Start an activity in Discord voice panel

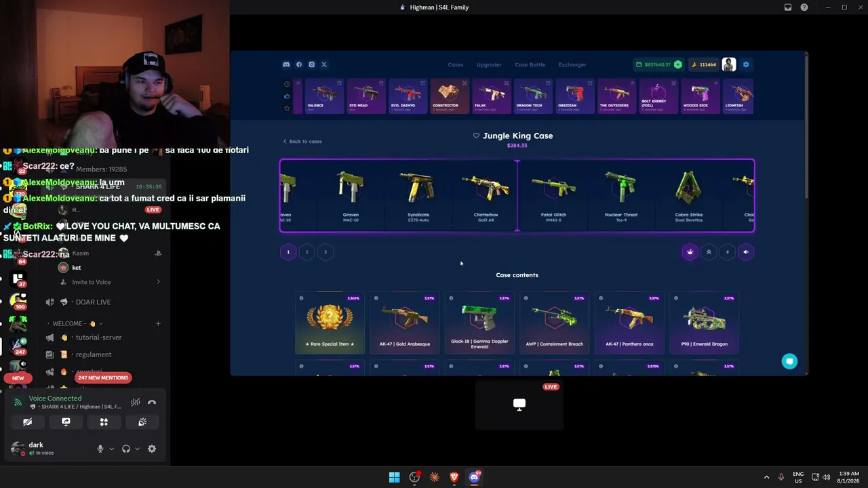(x=104, y=422)
